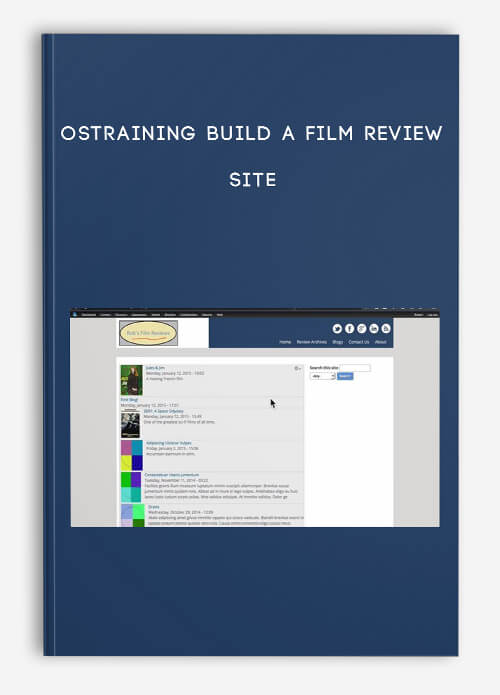Open the Review Archives menu item
This screenshot has height=695, width=500.
coord(312,342)
